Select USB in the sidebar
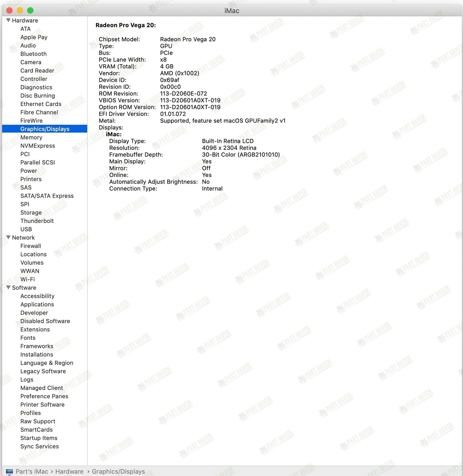This screenshot has height=476, width=463. tap(26, 229)
